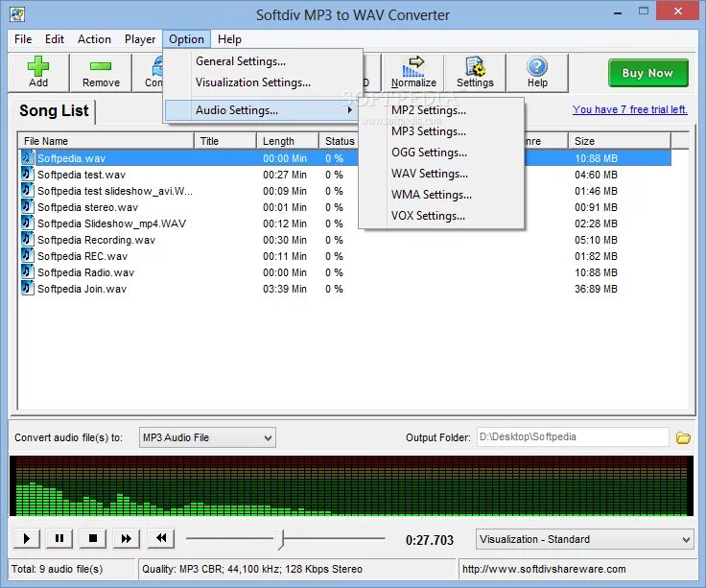Click music icon of Softpedia REC.wav
The height and width of the screenshot is (588, 706).
(28, 255)
